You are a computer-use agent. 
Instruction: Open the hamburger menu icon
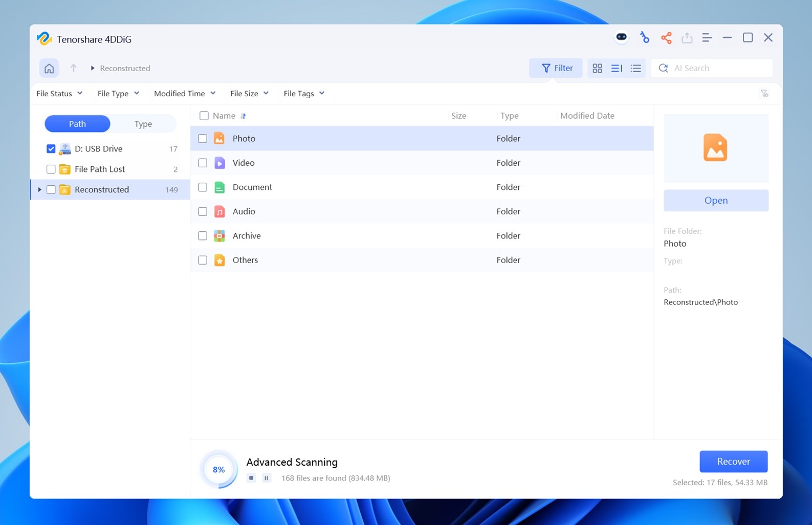[x=707, y=38]
